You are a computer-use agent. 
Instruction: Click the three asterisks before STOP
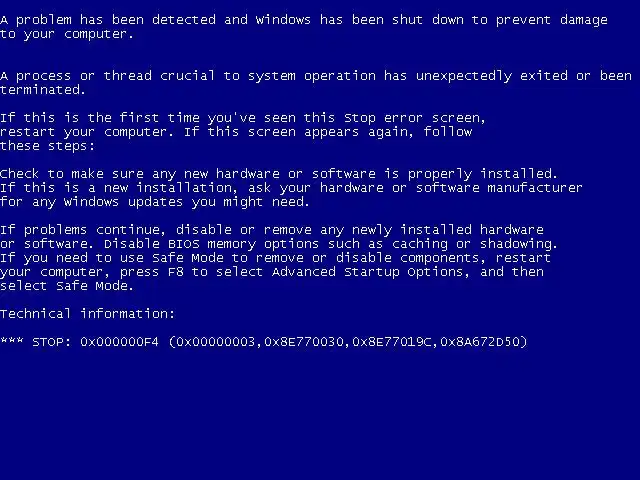pos(12,340)
